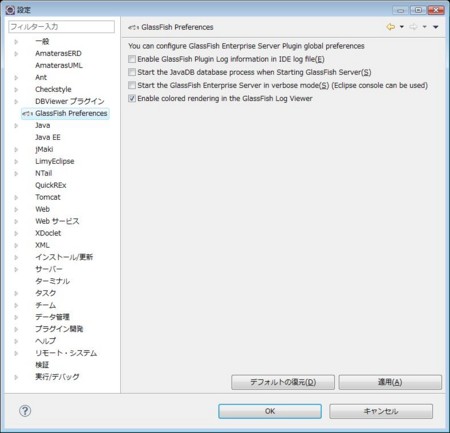Maximize the 設定 dialog window
The height and width of the screenshot is (433, 450).
[x=418, y=10]
